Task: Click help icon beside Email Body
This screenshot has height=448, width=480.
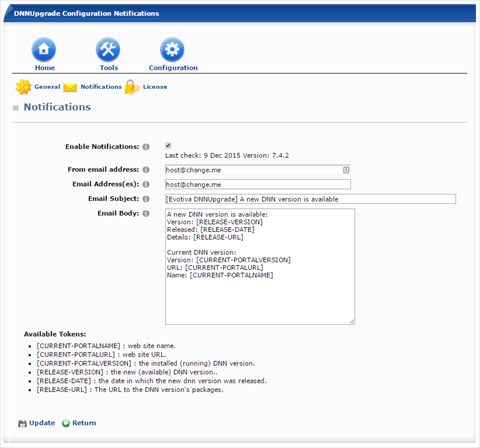Action: click(x=146, y=213)
